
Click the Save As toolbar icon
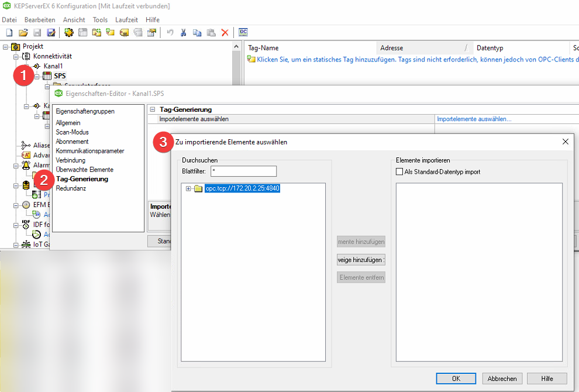51,33
